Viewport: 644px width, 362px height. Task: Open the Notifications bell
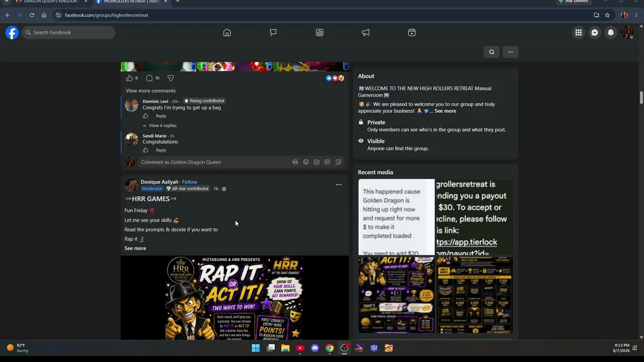pos(611,33)
